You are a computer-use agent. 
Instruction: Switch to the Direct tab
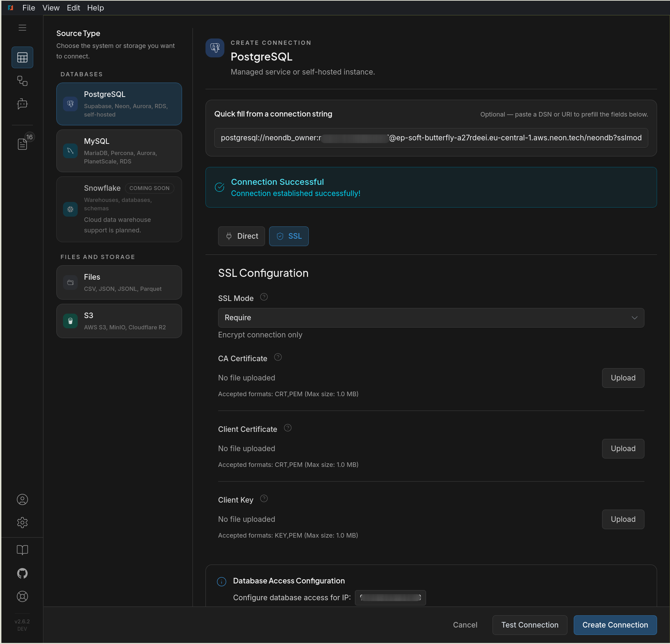coord(242,236)
